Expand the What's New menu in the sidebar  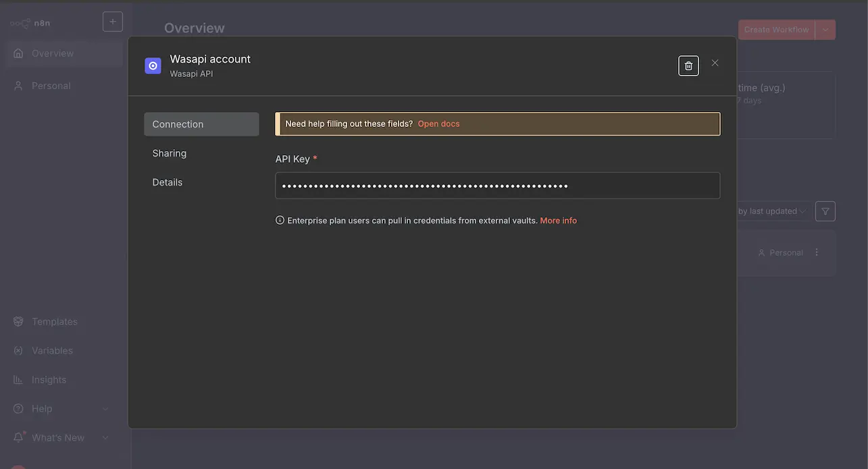(x=65, y=438)
